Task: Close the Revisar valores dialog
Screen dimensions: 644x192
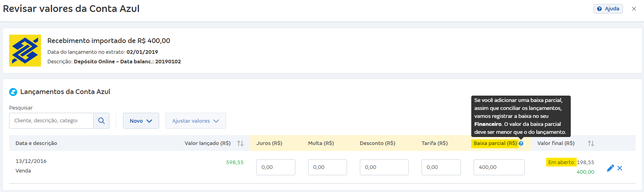Action: 634,9
